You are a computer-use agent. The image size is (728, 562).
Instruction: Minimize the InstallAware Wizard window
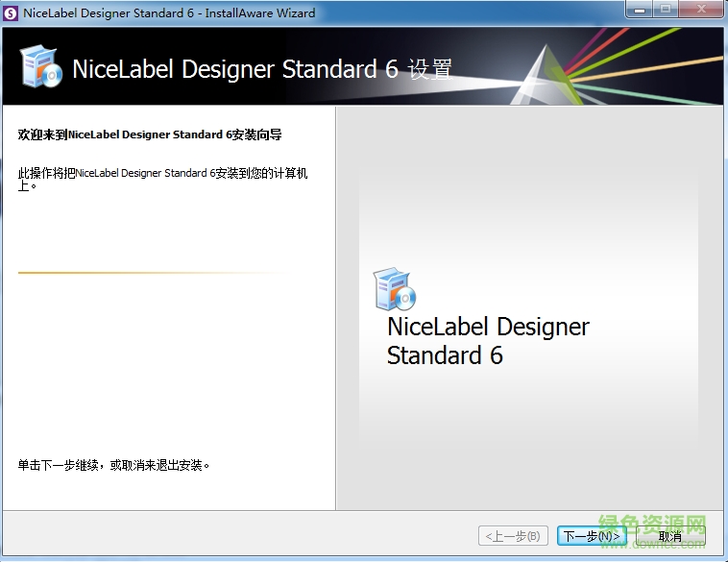[x=641, y=12]
